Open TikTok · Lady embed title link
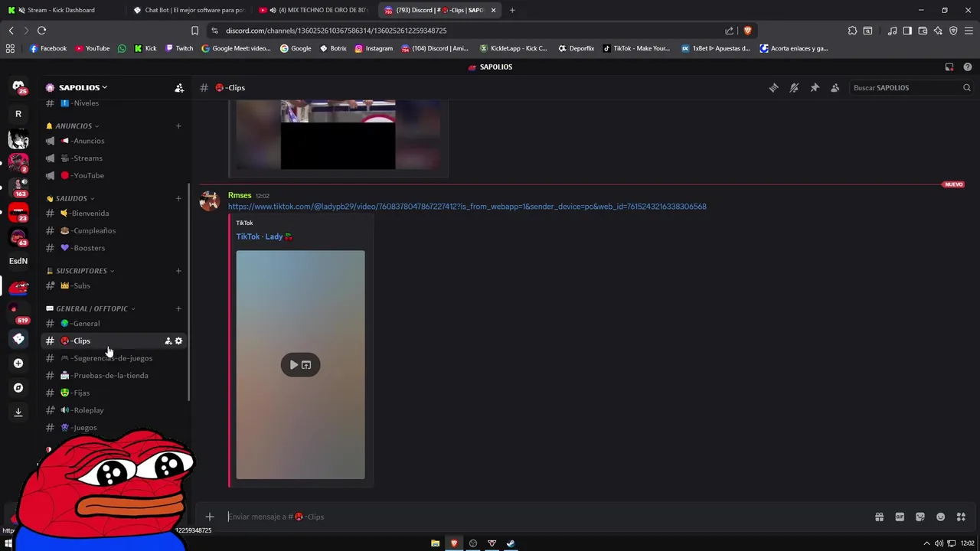Screen dimensions: 980x551 tap(264, 237)
